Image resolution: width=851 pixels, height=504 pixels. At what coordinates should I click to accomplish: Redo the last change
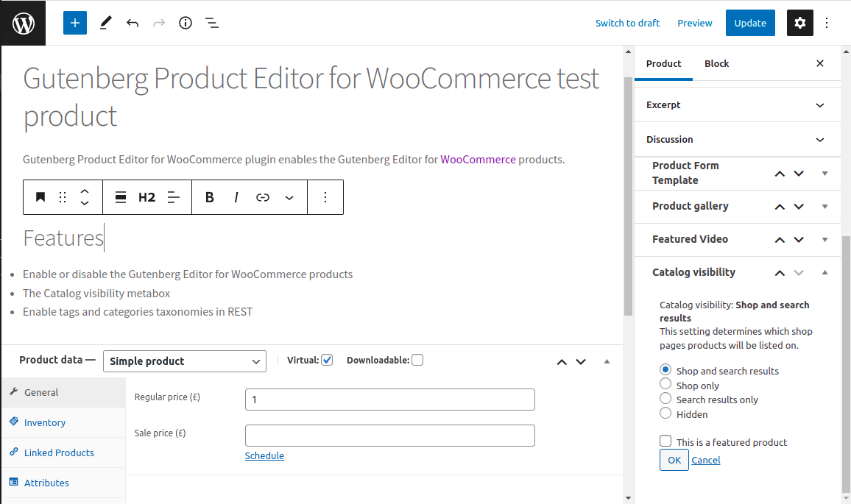click(159, 23)
